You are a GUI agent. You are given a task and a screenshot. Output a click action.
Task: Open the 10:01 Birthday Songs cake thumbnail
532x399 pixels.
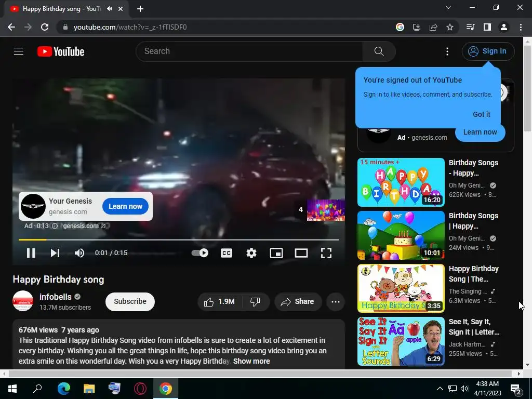coord(401,235)
